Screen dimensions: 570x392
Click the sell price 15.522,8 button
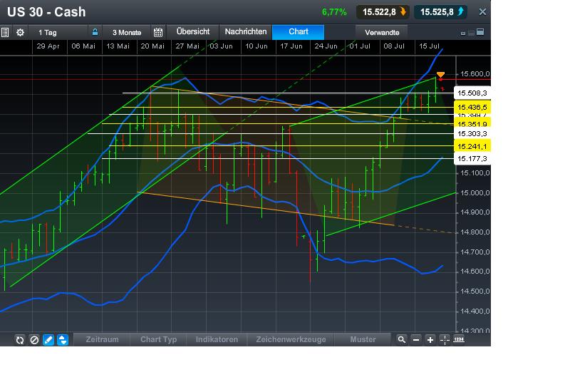coord(383,12)
